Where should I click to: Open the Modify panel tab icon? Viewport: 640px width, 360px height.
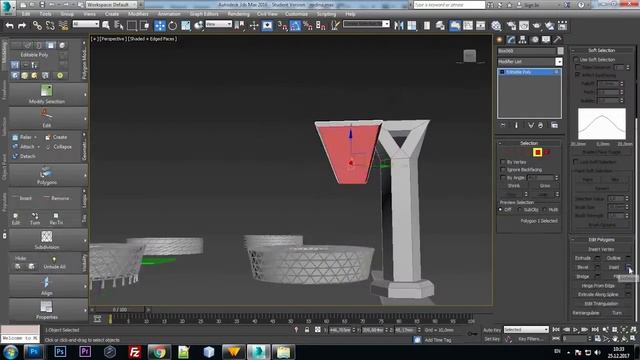[x=511, y=40]
